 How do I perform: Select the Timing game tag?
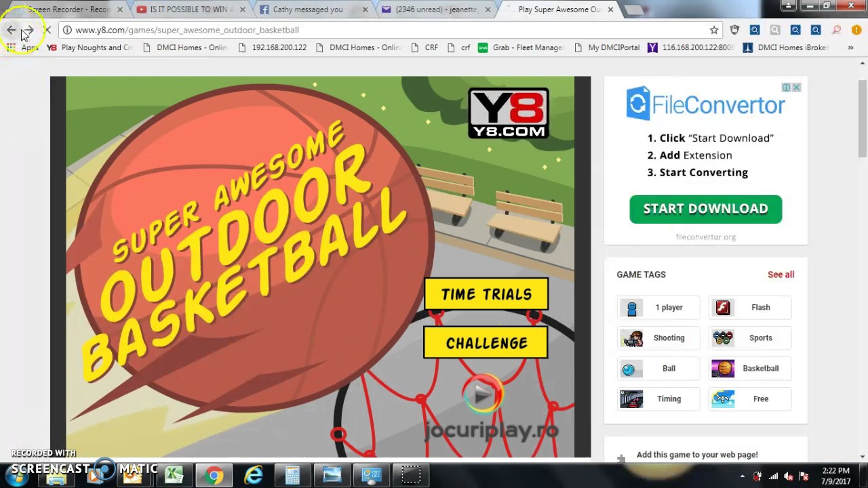tap(660, 399)
